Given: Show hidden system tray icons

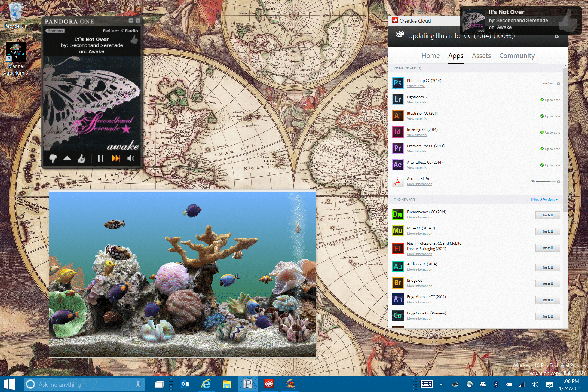Looking at the screenshot, I should tap(441, 385).
